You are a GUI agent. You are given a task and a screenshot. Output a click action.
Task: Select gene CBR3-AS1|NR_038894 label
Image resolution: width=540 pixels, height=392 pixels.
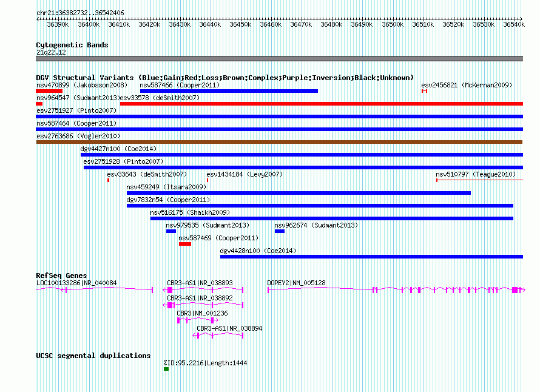229,329
